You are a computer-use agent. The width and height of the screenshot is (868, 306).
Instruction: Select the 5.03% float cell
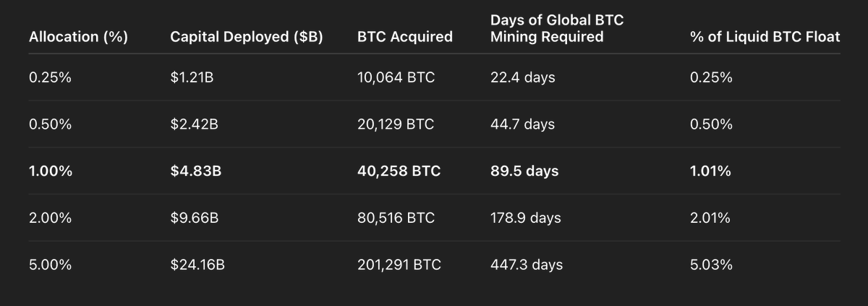pos(712,265)
